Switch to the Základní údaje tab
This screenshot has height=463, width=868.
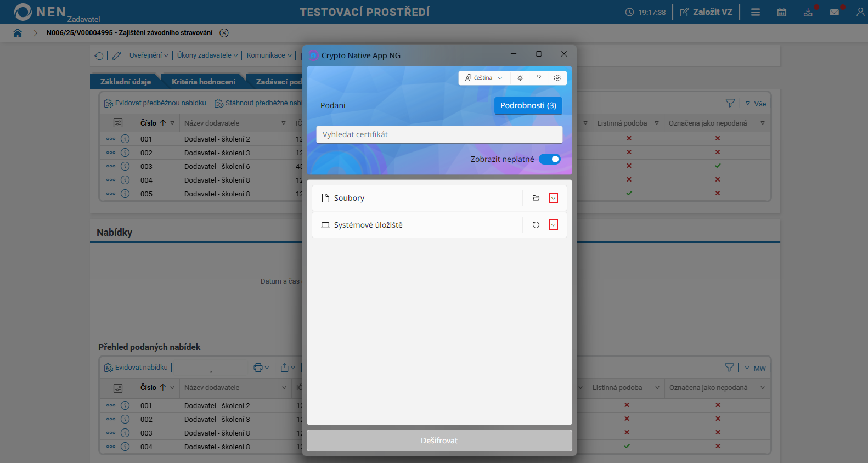tap(126, 82)
